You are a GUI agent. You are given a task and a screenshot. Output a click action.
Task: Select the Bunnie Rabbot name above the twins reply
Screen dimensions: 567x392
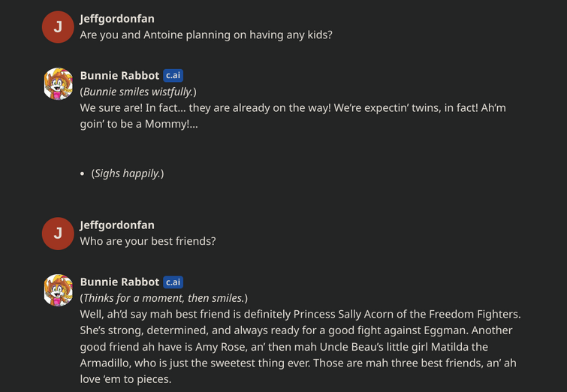click(x=119, y=75)
